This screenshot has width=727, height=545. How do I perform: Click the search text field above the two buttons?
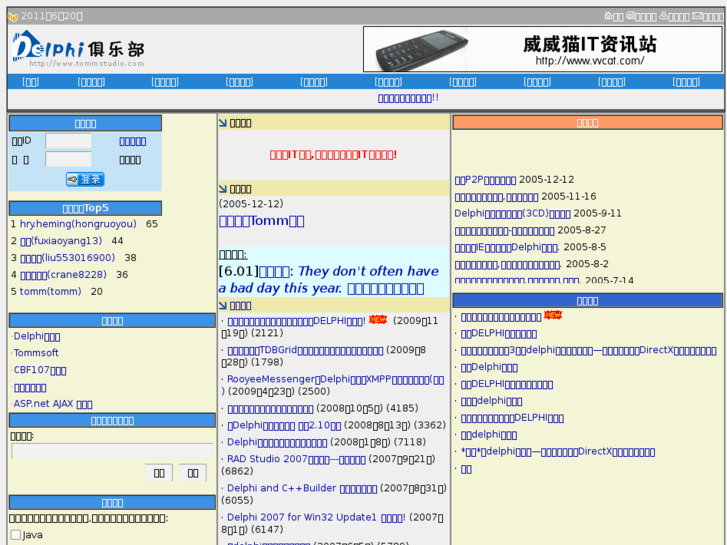[x=112, y=450]
